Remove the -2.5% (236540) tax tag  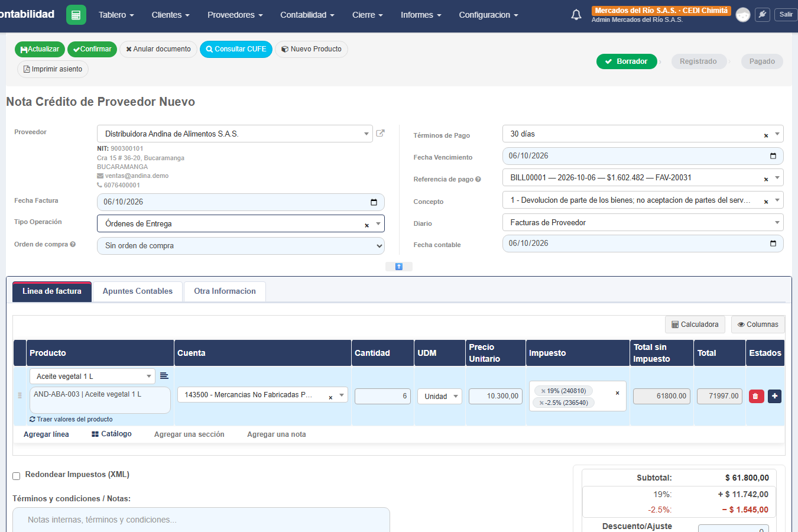[x=541, y=403]
